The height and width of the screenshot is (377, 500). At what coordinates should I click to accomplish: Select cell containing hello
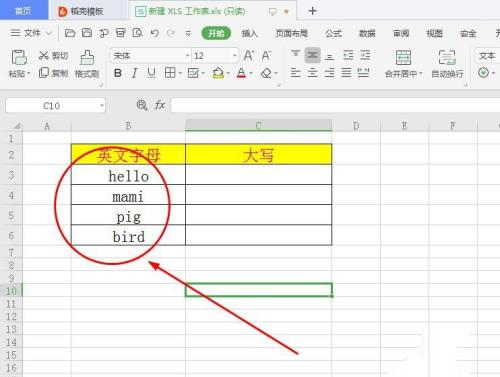[x=128, y=175]
